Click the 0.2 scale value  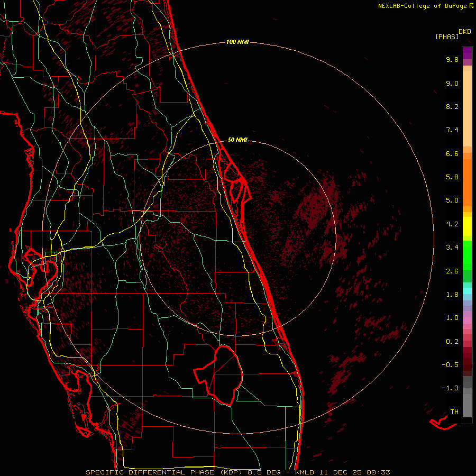[x=452, y=342]
